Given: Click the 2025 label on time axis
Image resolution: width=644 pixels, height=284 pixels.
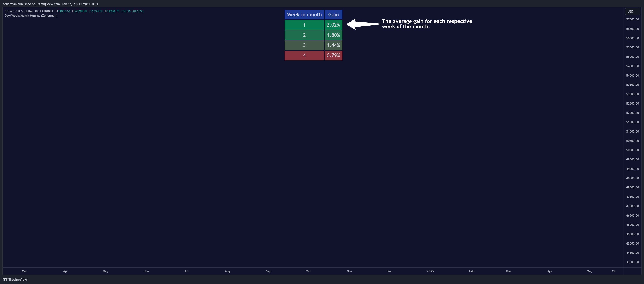Looking at the screenshot, I should pyautogui.click(x=430, y=271).
